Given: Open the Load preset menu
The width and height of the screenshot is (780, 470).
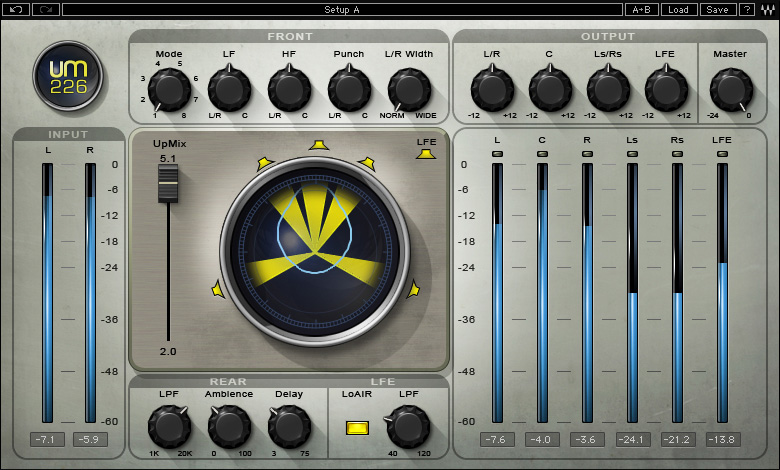Looking at the screenshot, I should point(679,9).
